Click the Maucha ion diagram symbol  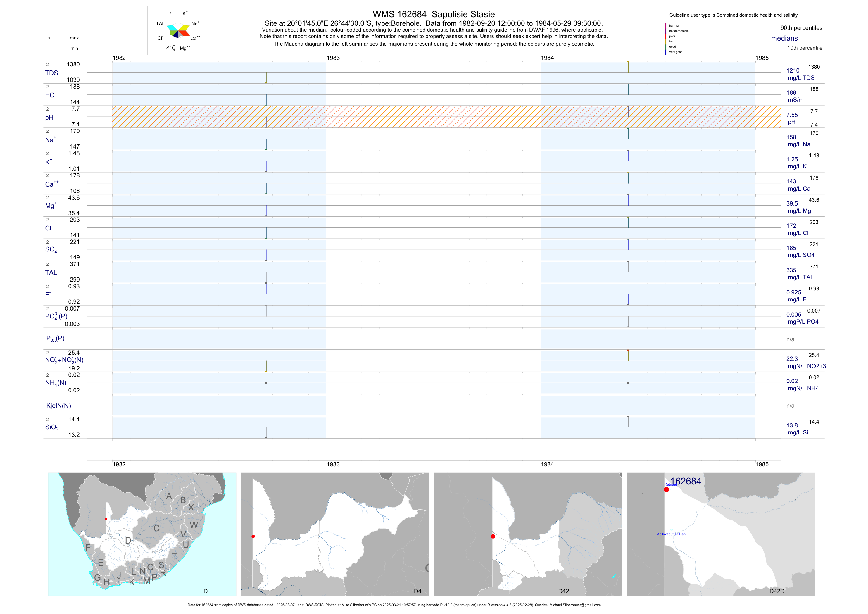pos(178,31)
